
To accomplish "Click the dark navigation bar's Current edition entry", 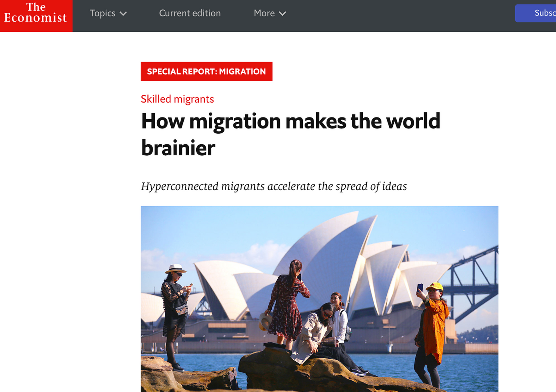I will click(x=190, y=13).
